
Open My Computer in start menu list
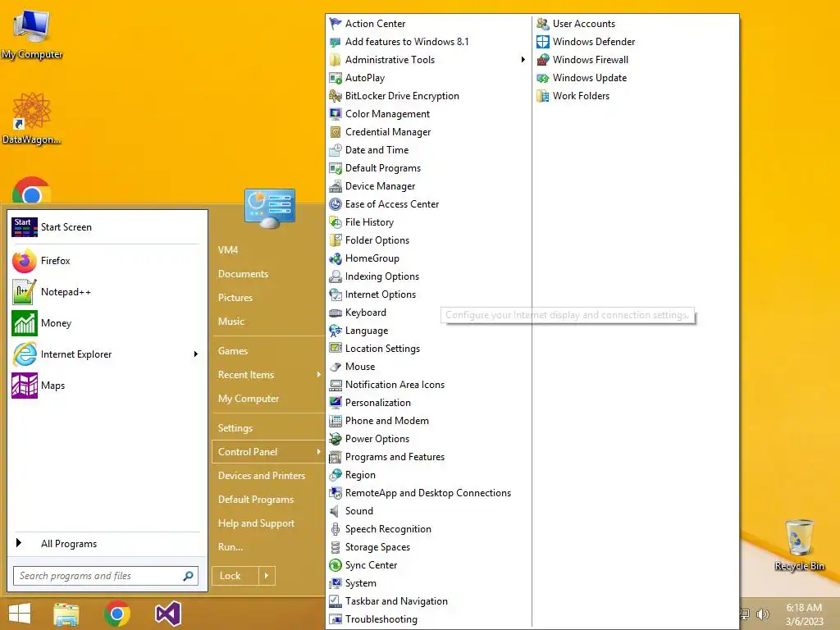(249, 399)
